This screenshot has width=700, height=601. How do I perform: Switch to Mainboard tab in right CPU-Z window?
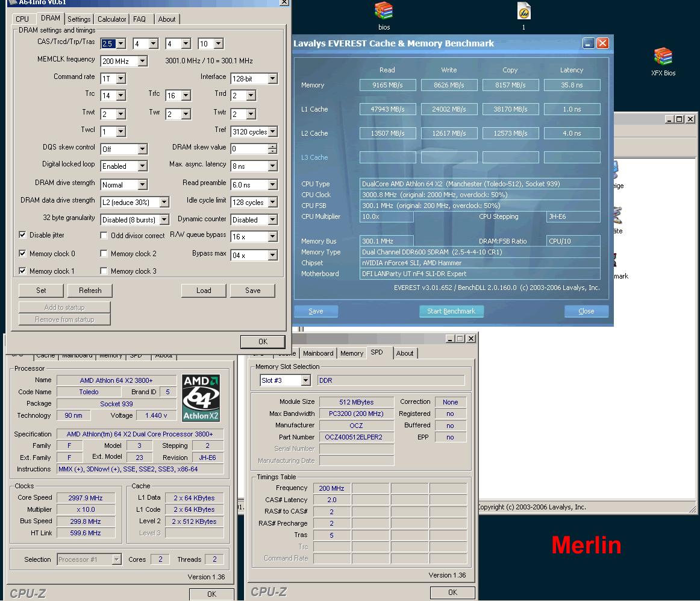click(x=318, y=353)
